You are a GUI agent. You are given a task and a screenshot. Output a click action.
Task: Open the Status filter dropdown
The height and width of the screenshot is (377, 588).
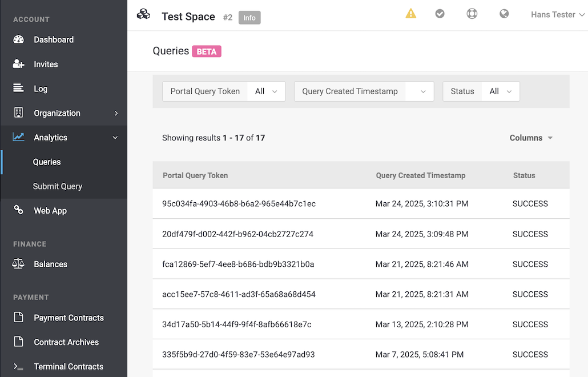click(x=501, y=91)
